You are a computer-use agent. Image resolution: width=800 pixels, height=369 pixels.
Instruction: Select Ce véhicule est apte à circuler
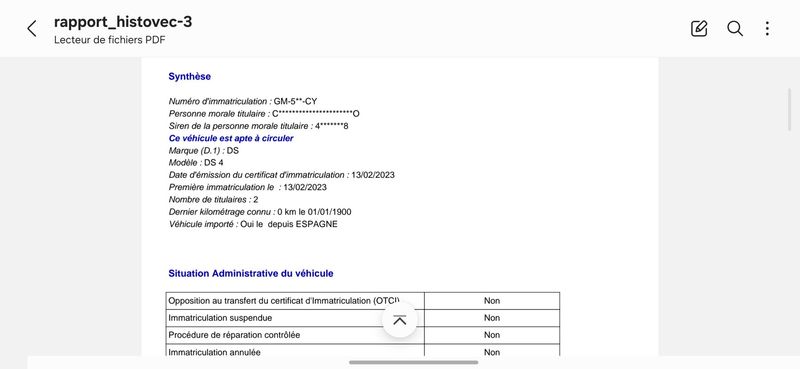coord(231,138)
